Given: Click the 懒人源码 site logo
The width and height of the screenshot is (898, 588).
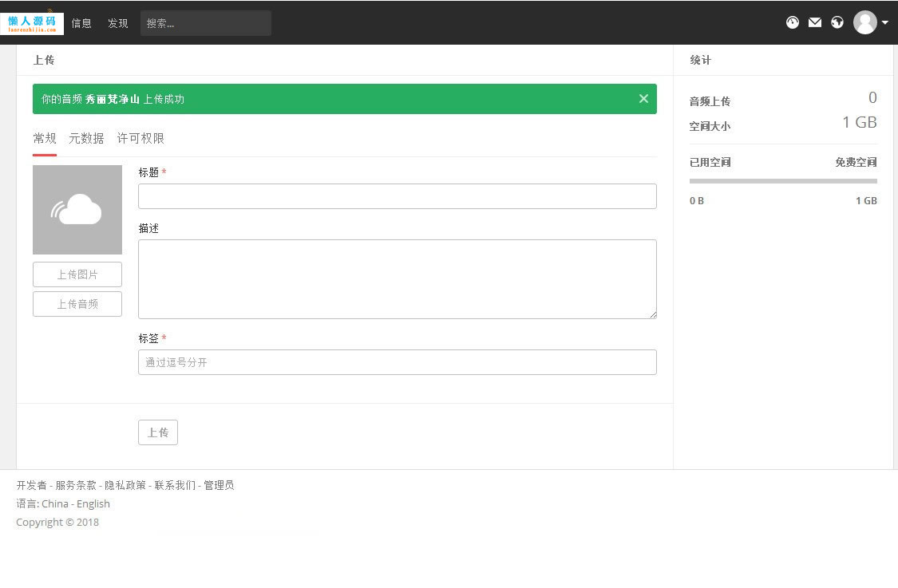Looking at the screenshot, I should [x=32, y=22].
